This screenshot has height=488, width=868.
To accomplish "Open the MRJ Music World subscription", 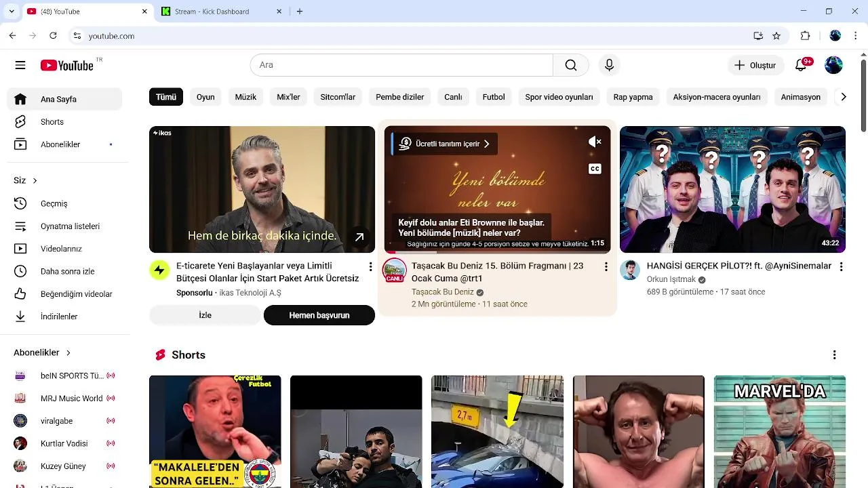I will (64, 399).
